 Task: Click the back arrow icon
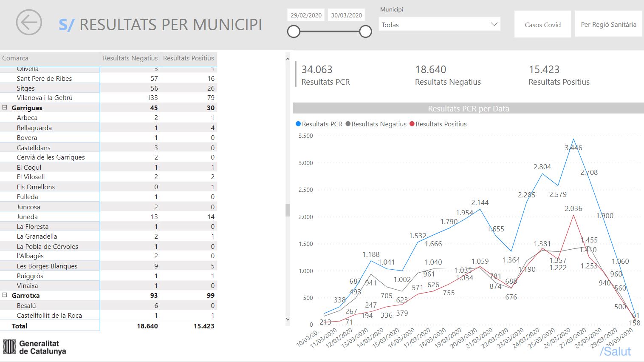point(29,23)
